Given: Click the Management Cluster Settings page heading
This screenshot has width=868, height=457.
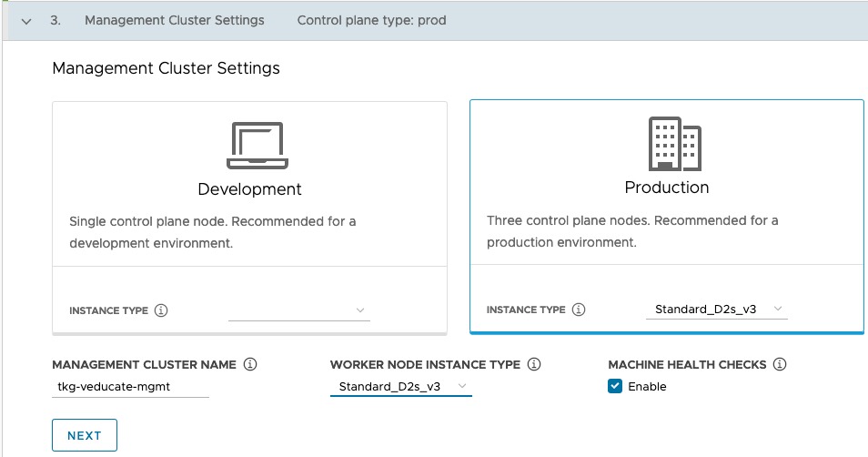Looking at the screenshot, I should coord(167,68).
